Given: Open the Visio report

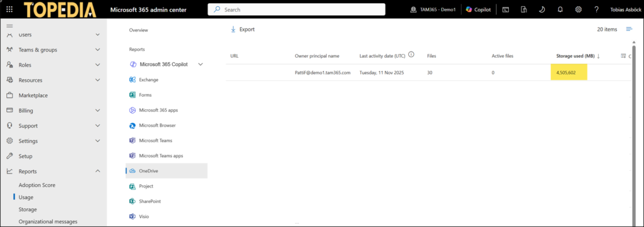Looking at the screenshot, I should 144,216.
